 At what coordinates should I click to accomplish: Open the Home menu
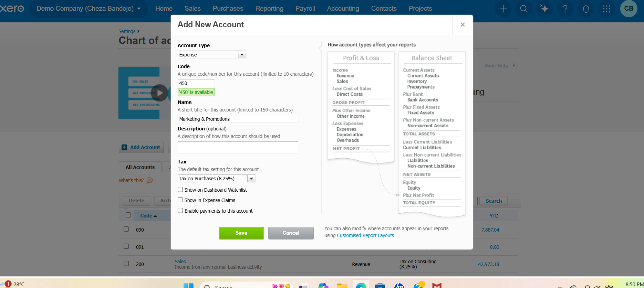[164, 9]
